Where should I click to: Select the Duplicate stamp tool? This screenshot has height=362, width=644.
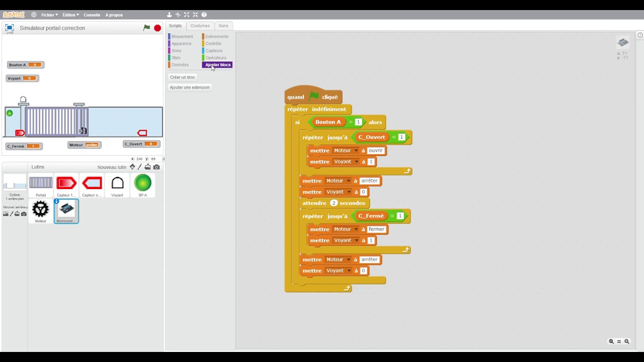point(170,15)
